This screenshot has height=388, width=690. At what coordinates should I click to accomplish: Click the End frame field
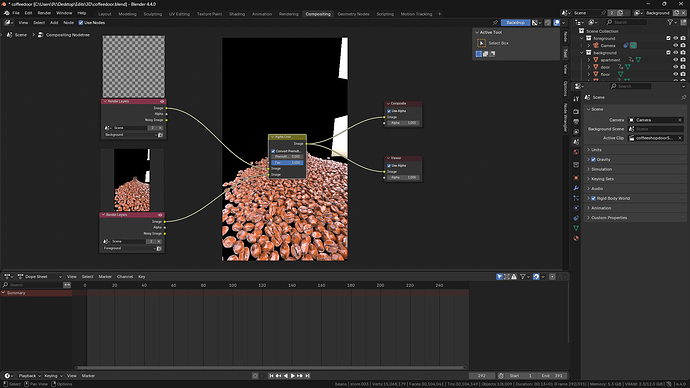click(x=552, y=376)
